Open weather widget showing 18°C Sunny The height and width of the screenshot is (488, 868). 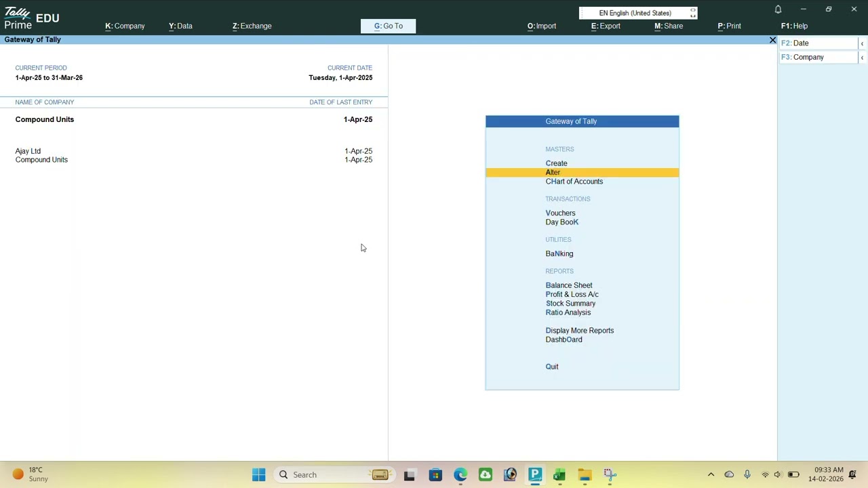(30, 474)
